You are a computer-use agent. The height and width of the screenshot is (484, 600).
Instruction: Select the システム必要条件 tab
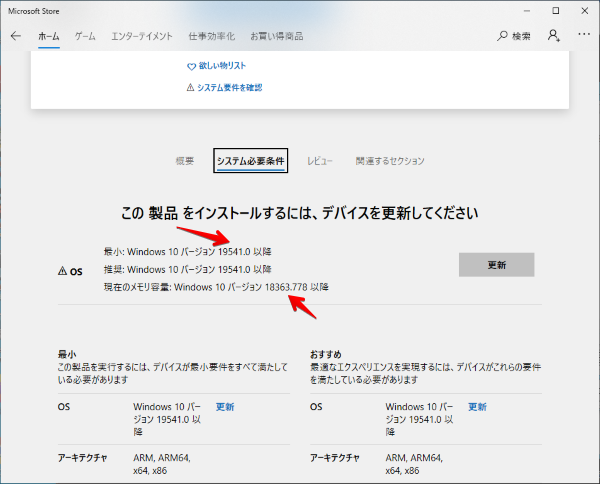coord(251,161)
